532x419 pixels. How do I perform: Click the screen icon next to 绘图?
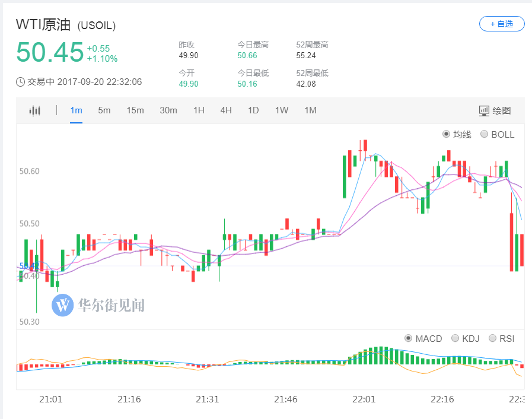coord(485,110)
